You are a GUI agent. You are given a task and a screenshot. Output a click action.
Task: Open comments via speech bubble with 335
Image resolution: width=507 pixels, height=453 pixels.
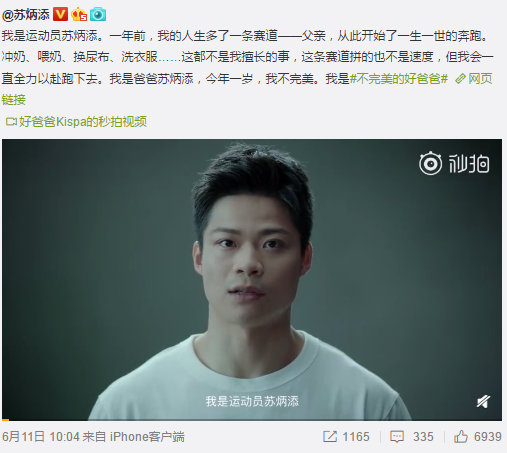point(412,437)
